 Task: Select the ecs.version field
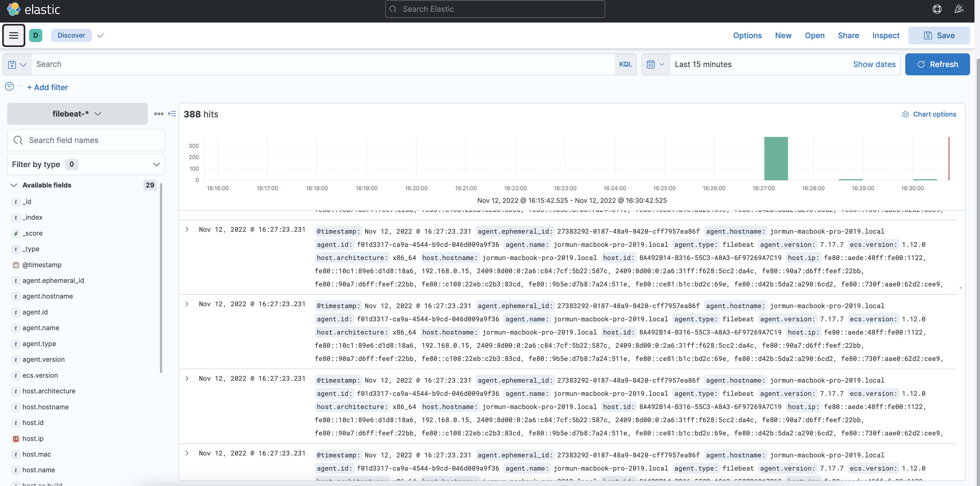coord(40,375)
